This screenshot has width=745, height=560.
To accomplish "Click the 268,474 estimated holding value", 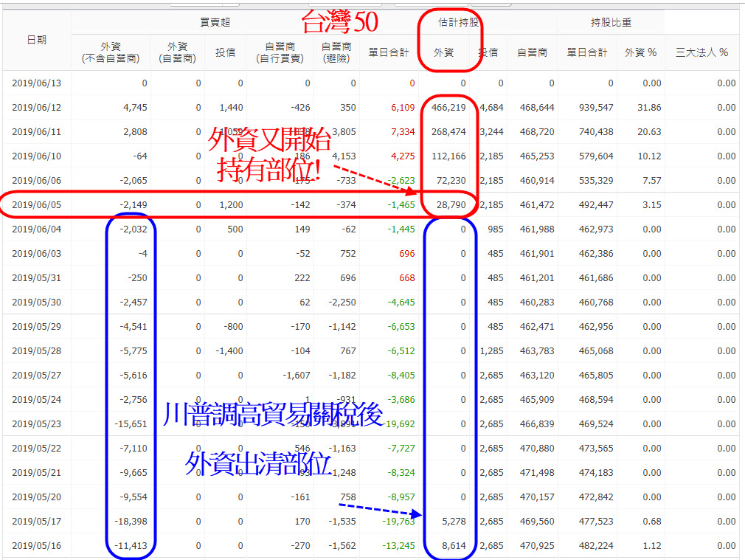I will coord(448,131).
